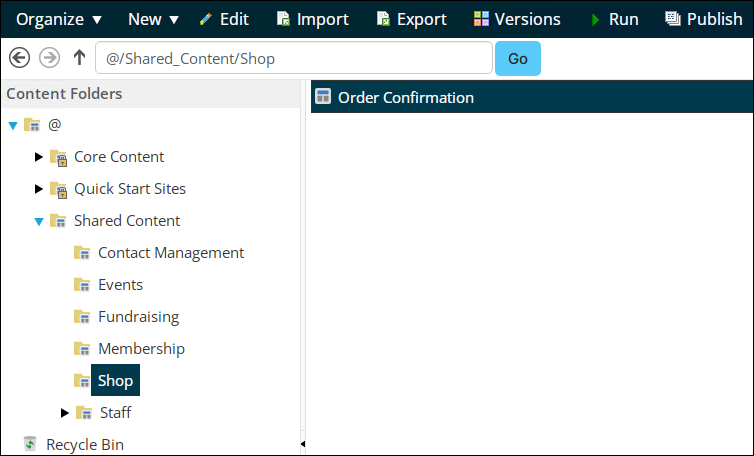Expand the Staff folder
Screen dimensions: 754x456
tap(64, 413)
